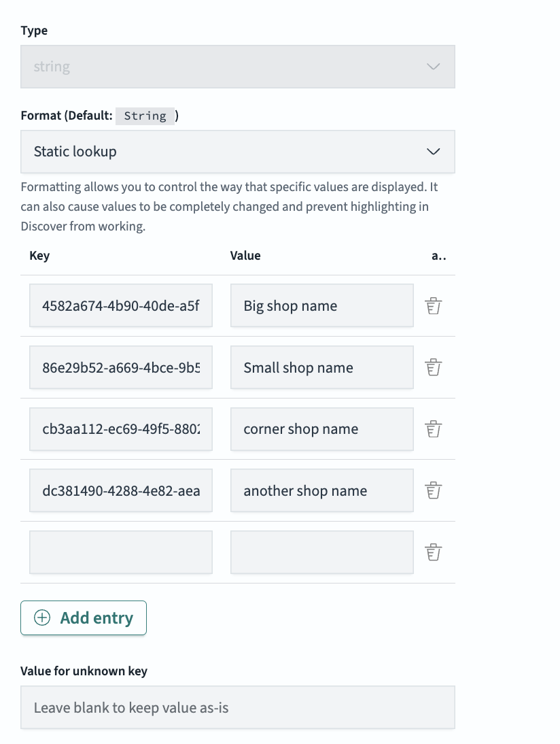Click the chevron on the Type dropdown
The image size is (560, 744).
coord(433,66)
